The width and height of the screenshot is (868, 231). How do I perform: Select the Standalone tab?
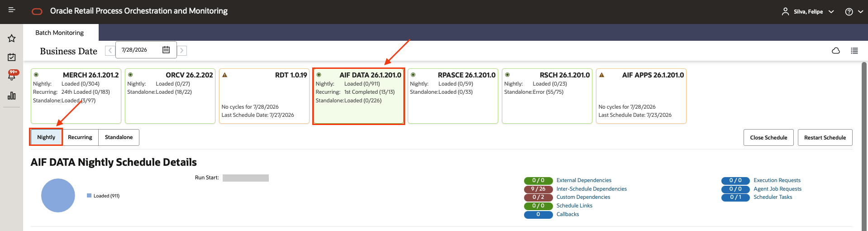pos(119,137)
